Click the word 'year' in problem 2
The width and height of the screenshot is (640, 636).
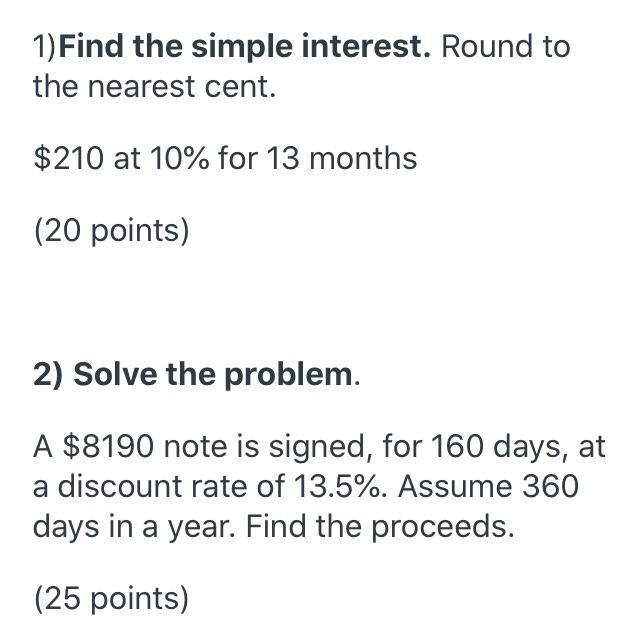[x=200, y=528]
